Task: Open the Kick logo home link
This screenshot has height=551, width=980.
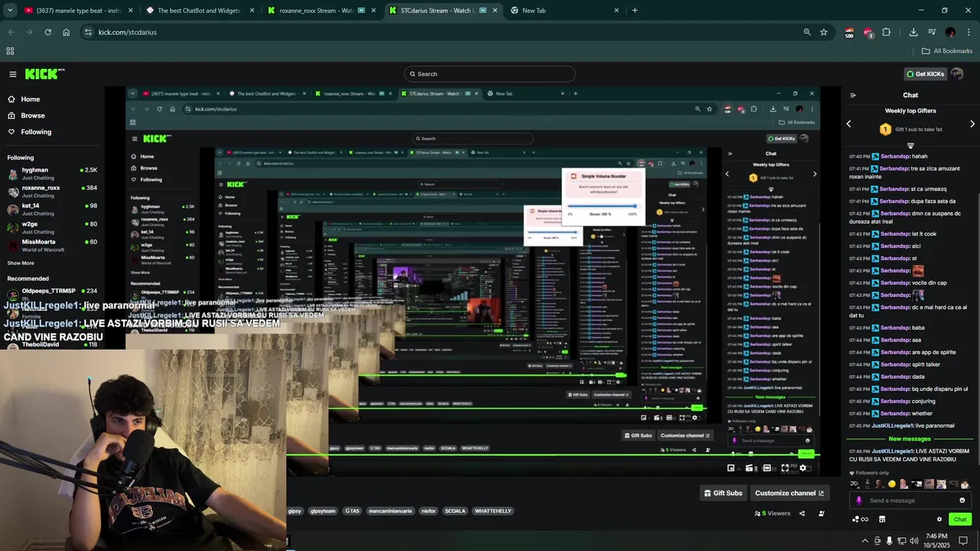Action: [44, 74]
